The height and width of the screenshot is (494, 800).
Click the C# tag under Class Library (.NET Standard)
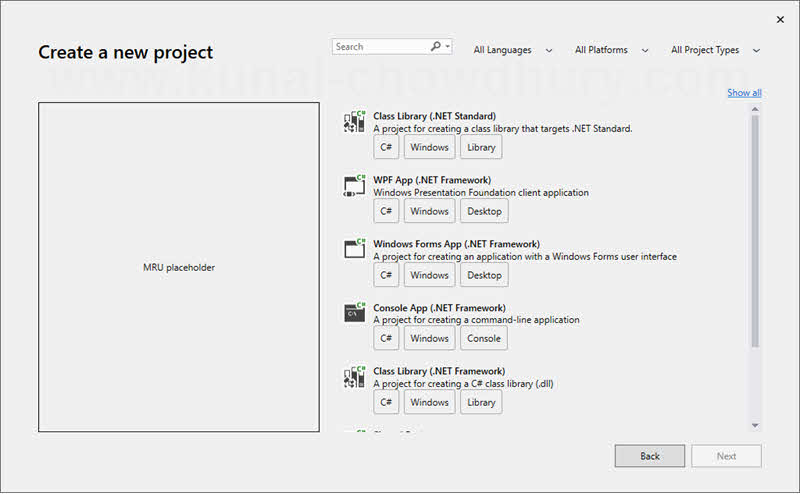pos(386,147)
